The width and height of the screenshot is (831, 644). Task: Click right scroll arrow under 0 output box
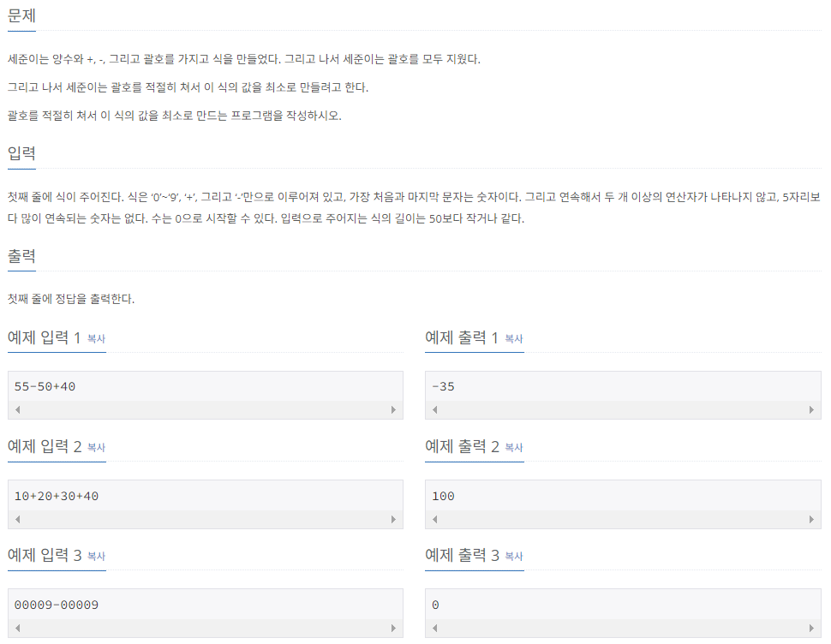tap(810, 628)
